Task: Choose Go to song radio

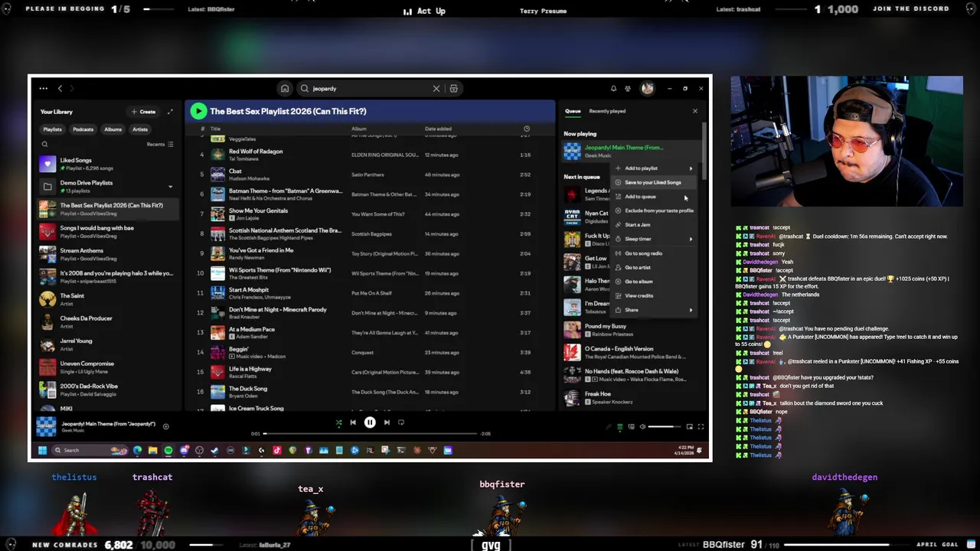Action: [655, 253]
